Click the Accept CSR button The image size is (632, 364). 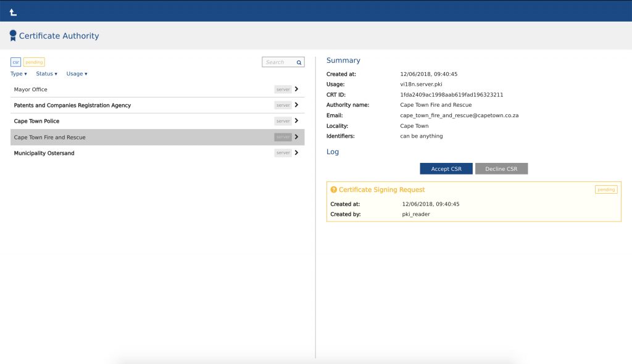[446, 169]
